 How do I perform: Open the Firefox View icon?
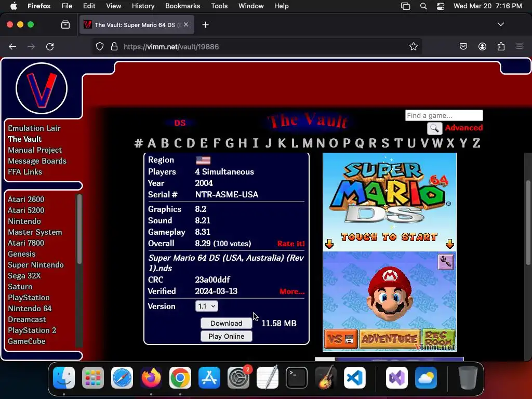(x=65, y=25)
